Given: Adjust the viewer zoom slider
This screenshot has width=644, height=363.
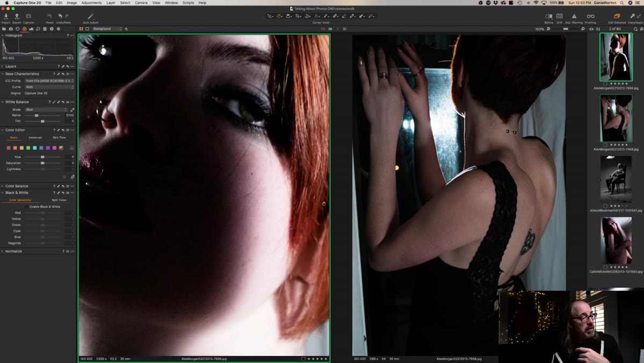Looking at the screenshot, I should (566, 29).
